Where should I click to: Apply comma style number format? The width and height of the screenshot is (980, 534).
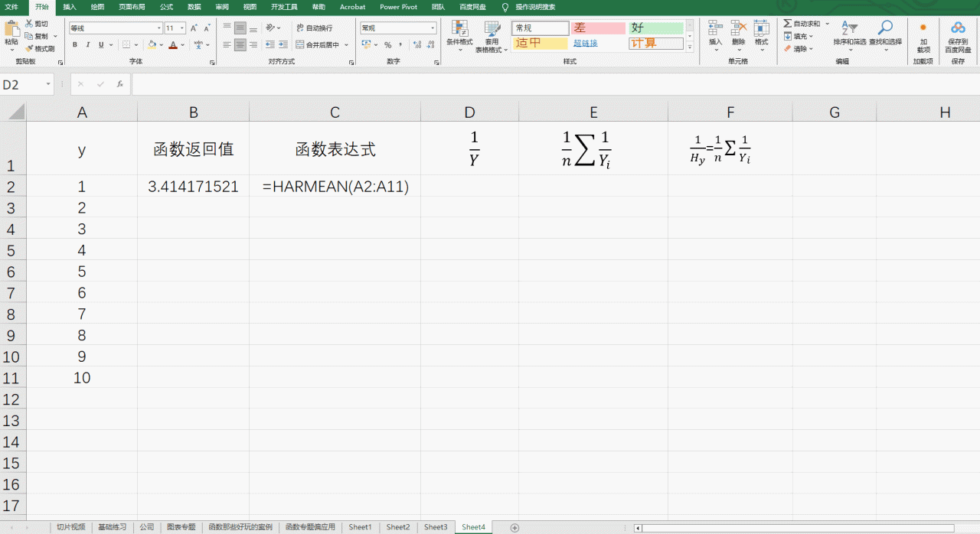point(400,45)
